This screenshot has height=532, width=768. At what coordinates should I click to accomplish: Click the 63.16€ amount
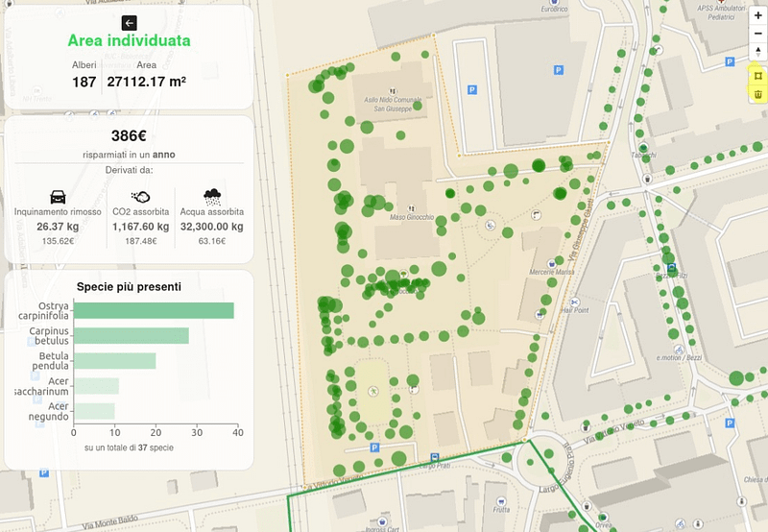pos(212,241)
